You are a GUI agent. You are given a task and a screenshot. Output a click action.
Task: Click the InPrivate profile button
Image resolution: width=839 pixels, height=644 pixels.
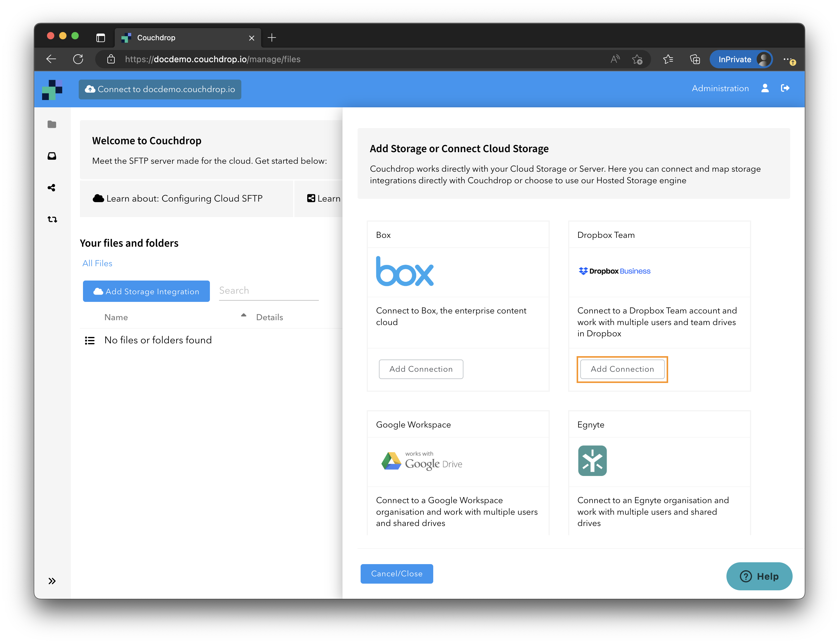(x=741, y=59)
